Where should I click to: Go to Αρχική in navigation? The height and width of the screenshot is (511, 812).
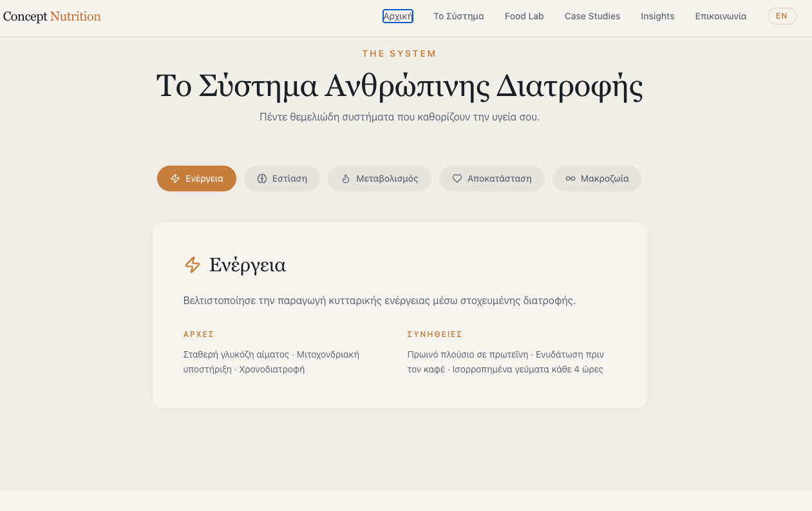[398, 16]
